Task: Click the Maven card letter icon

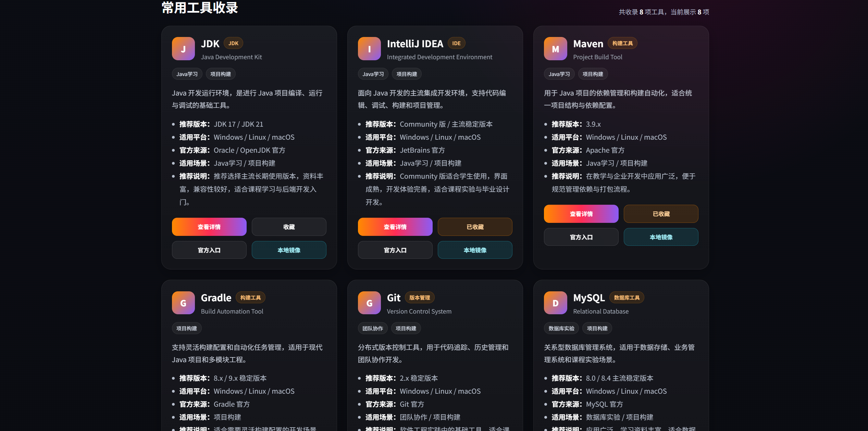Action: 555,49
